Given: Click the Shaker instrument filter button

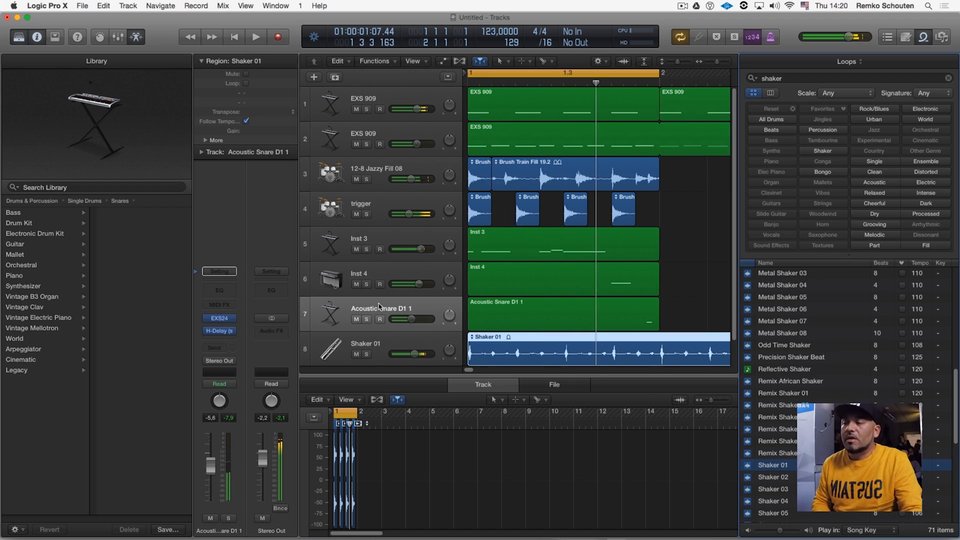Looking at the screenshot, I should (x=822, y=151).
